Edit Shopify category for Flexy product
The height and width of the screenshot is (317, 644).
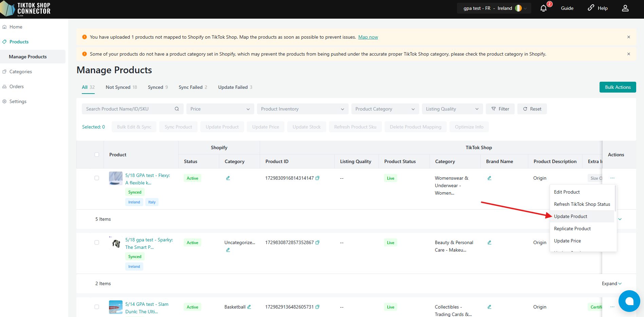click(228, 178)
